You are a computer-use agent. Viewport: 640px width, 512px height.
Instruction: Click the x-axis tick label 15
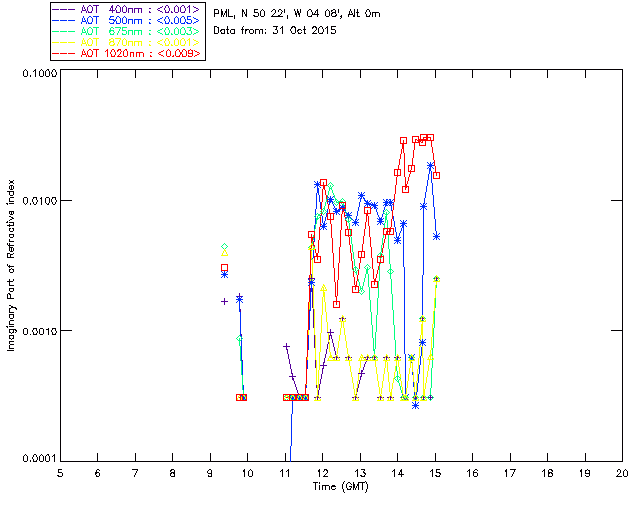pyautogui.click(x=435, y=473)
